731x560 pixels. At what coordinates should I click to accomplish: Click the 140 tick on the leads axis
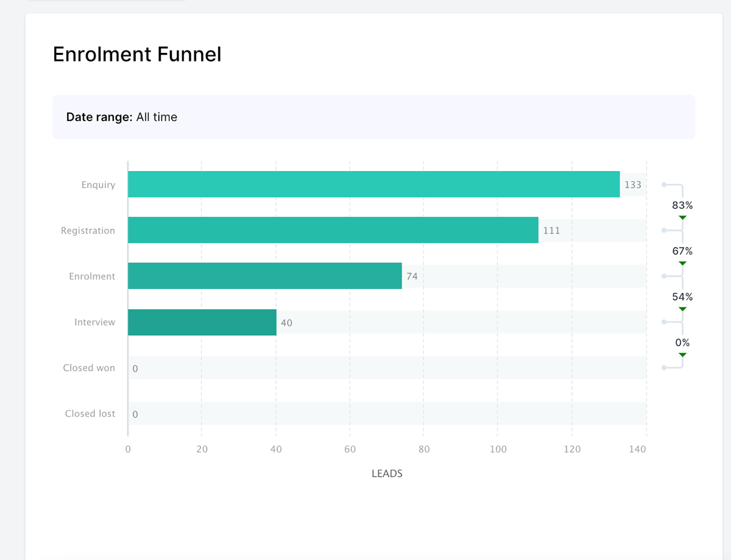pos(638,449)
